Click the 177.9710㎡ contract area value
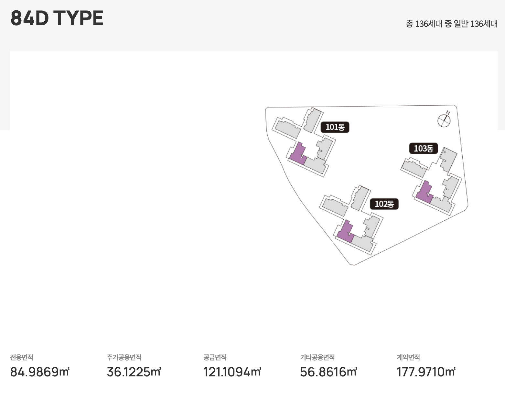 click(x=426, y=372)
